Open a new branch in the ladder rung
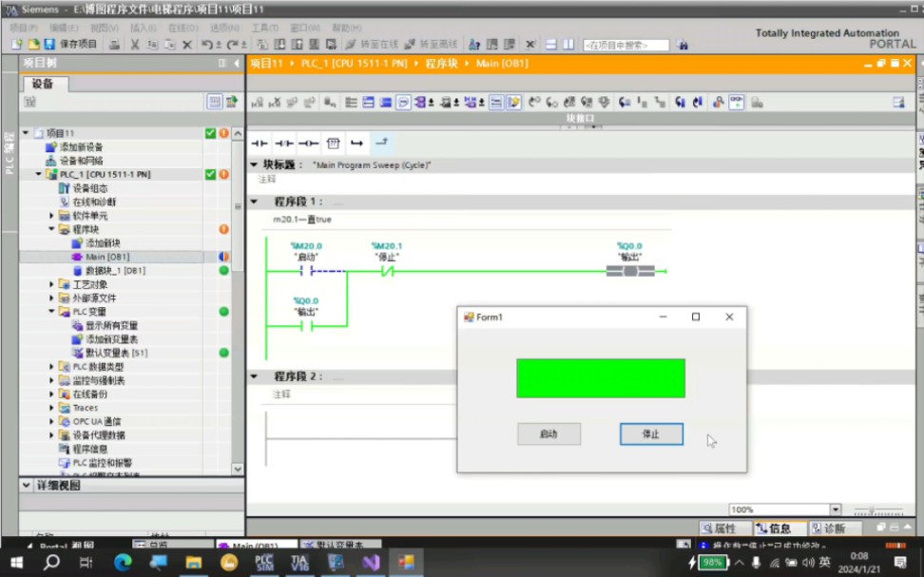 [x=357, y=143]
